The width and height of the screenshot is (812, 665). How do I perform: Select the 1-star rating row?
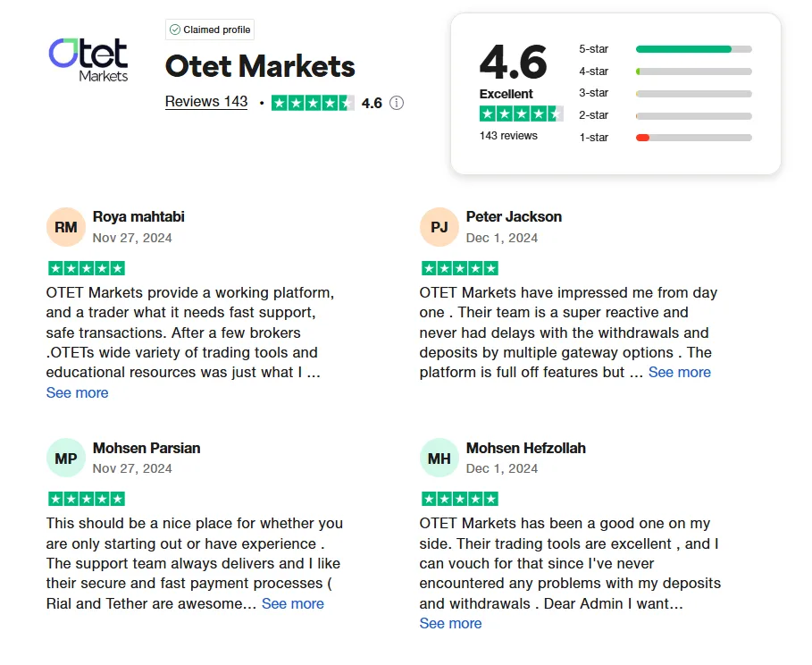[x=693, y=138]
